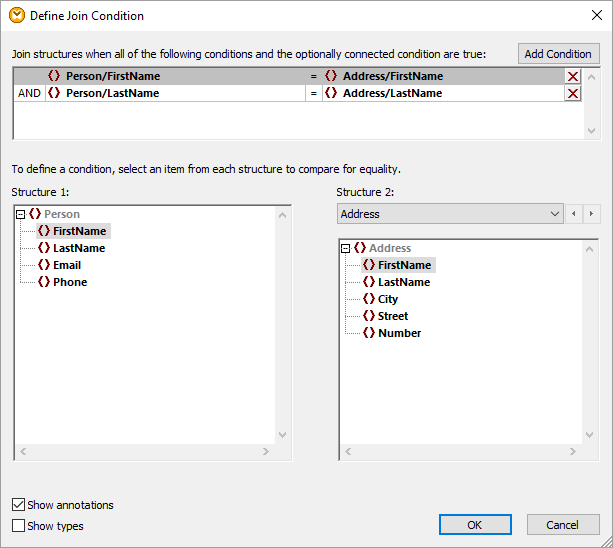Viewport: 613px width, 548px height.
Task: Select LastName in Structure 1 tree
Action: point(78,248)
